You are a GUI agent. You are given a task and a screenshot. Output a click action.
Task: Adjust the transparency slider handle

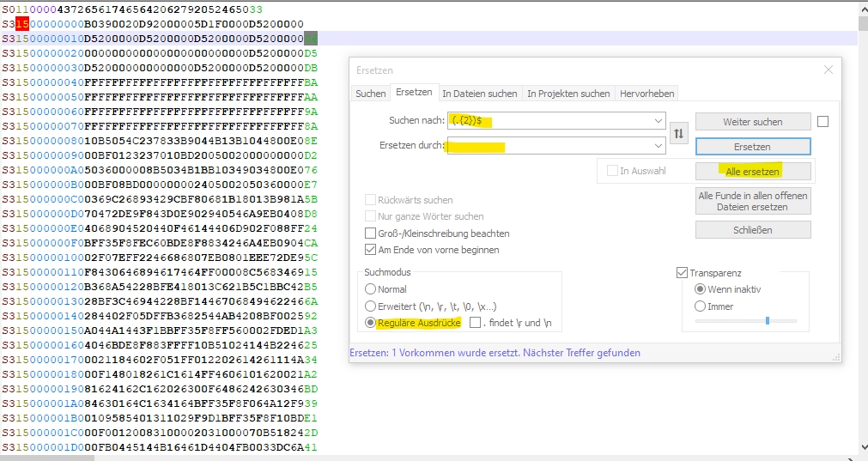point(767,320)
